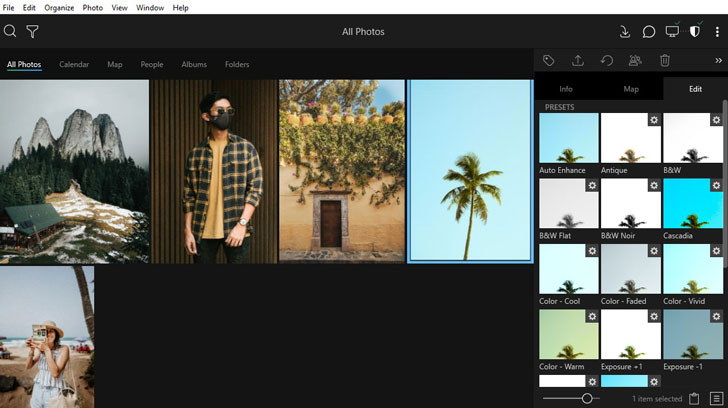The width and height of the screenshot is (728, 408).
Task: Open the Edit menu
Action: [29, 7]
